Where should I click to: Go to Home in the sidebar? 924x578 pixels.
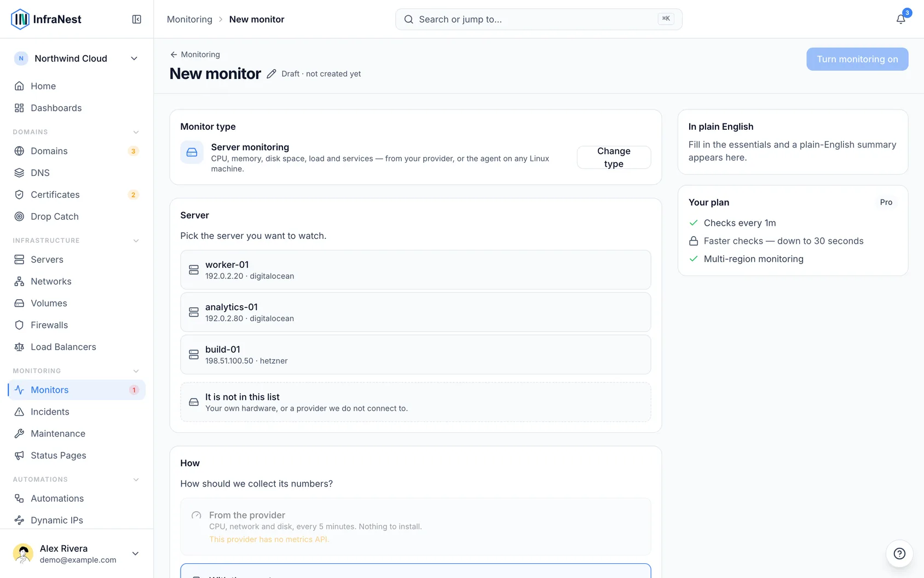tap(77, 86)
